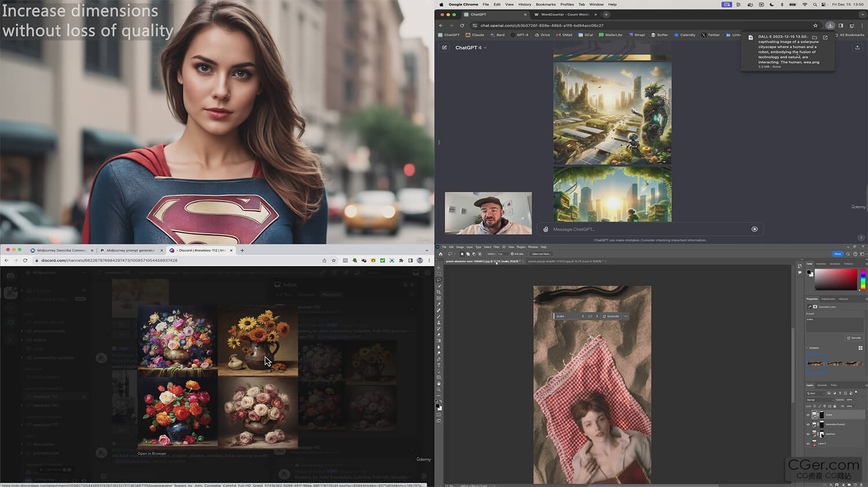Switch to the Channels tab

[822, 385]
